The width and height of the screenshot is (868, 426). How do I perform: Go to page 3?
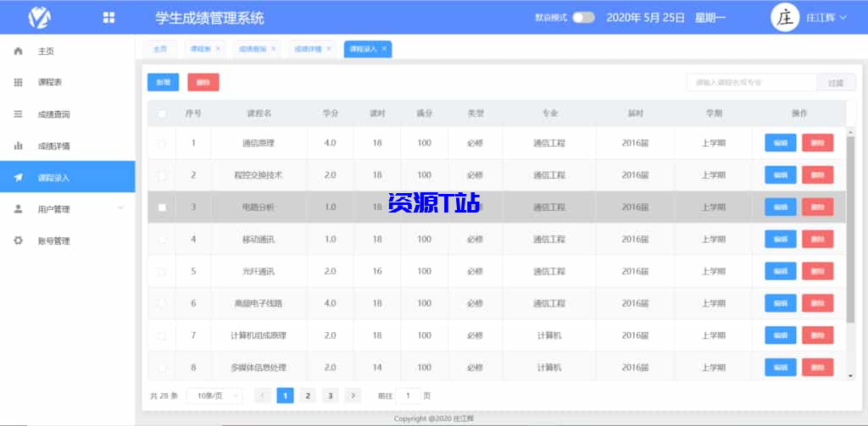coord(330,396)
